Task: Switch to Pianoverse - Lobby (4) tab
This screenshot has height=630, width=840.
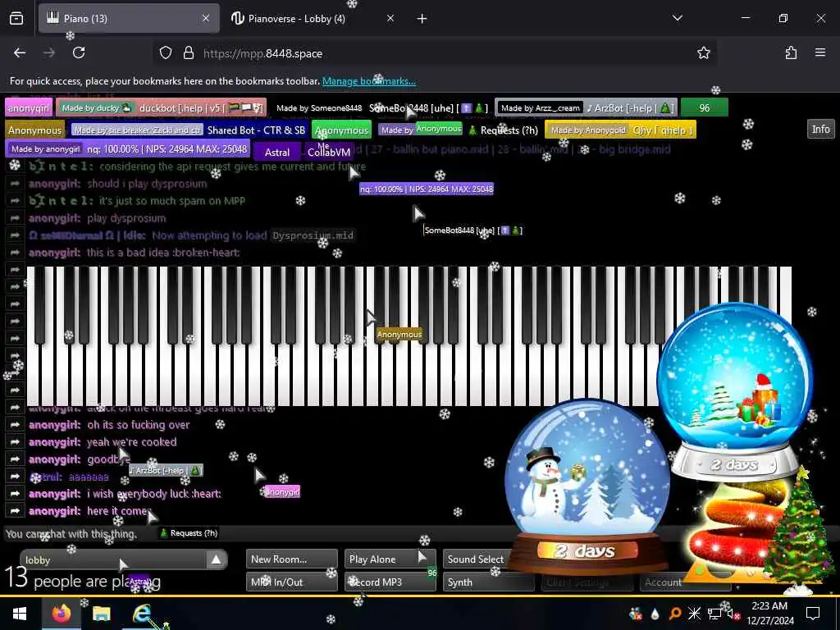Action: (313, 19)
